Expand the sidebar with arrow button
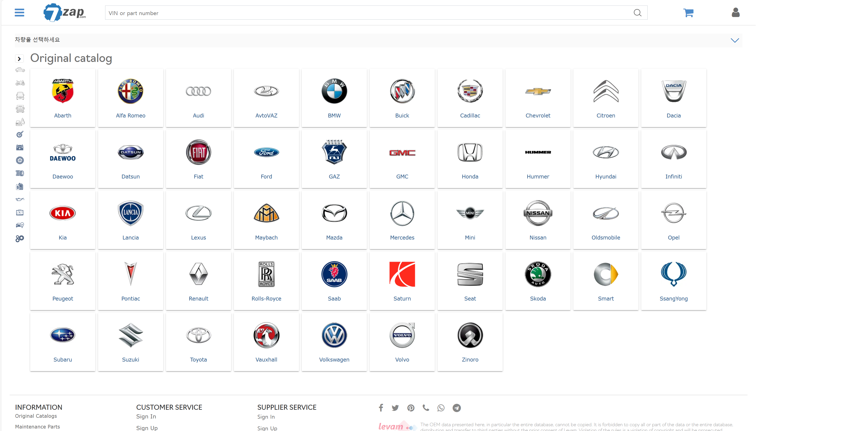The width and height of the screenshot is (868, 431). tap(19, 59)
